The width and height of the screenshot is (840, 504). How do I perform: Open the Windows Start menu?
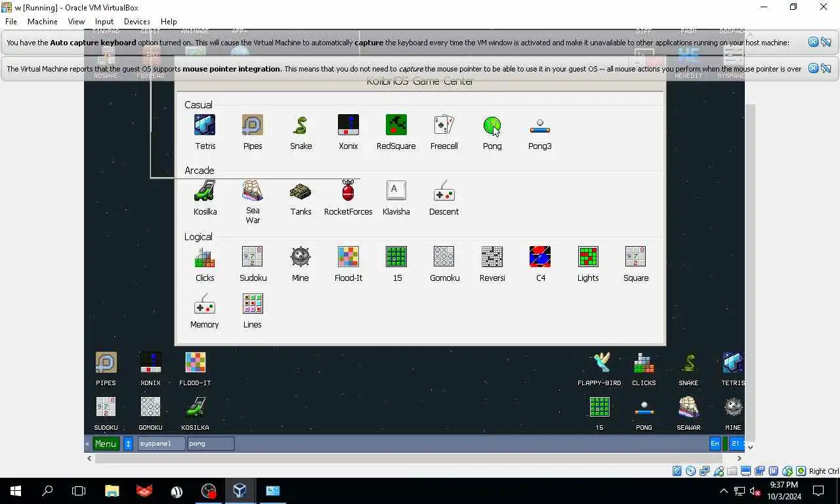pos(16,491)
